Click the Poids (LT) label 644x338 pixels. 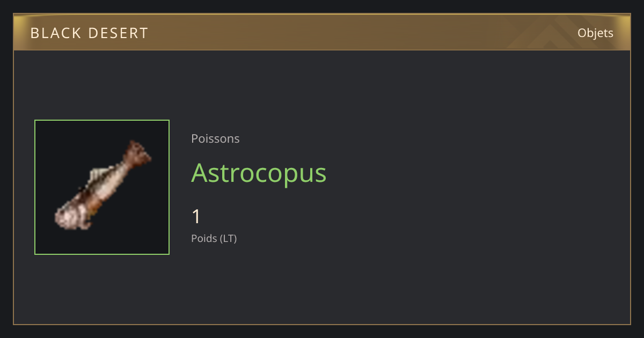click(214, 238)
